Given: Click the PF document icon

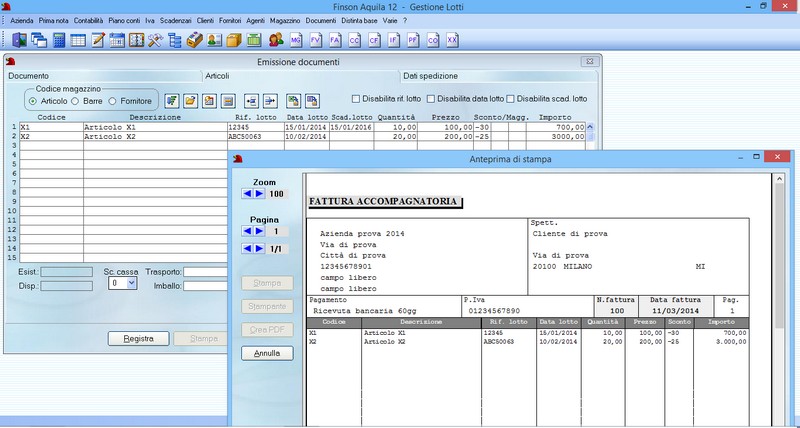Looking at the screenshot, I should coord(413,40).
